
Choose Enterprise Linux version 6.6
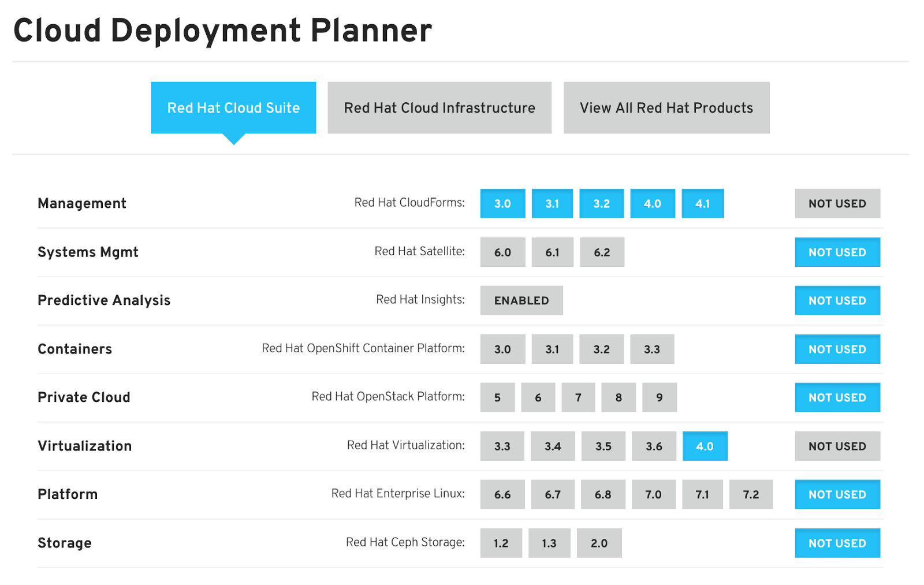502,494
